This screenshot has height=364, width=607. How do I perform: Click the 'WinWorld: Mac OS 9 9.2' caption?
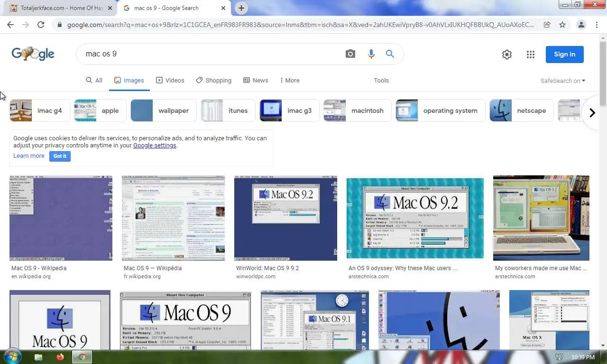267,268
